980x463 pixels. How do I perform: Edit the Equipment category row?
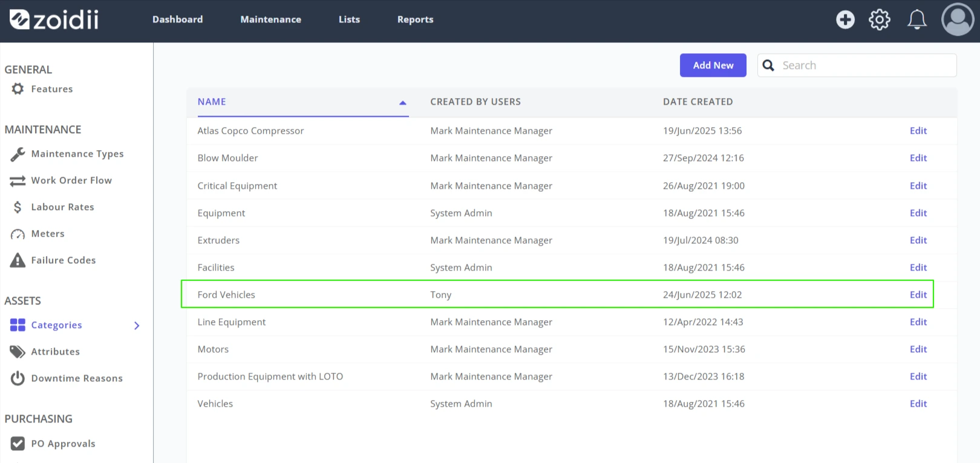(918, 213)
